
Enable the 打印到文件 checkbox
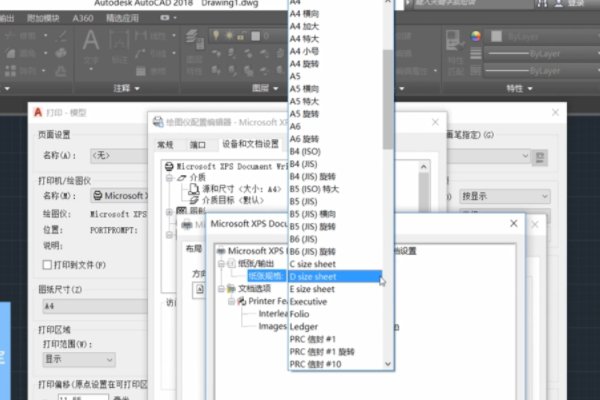tap(47, 265)
